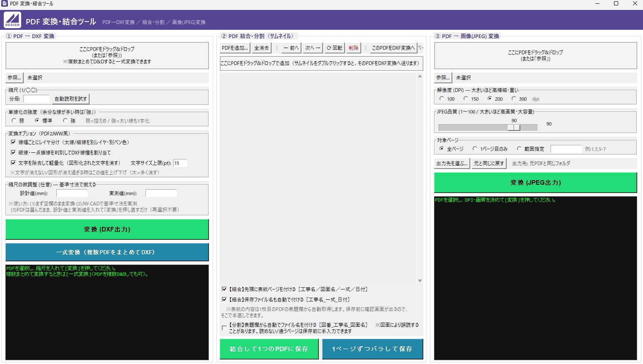This screenshot has height=364, width=643.
Task: Click このPDFをDXF変換へ toolbar button
Action: 393,48
